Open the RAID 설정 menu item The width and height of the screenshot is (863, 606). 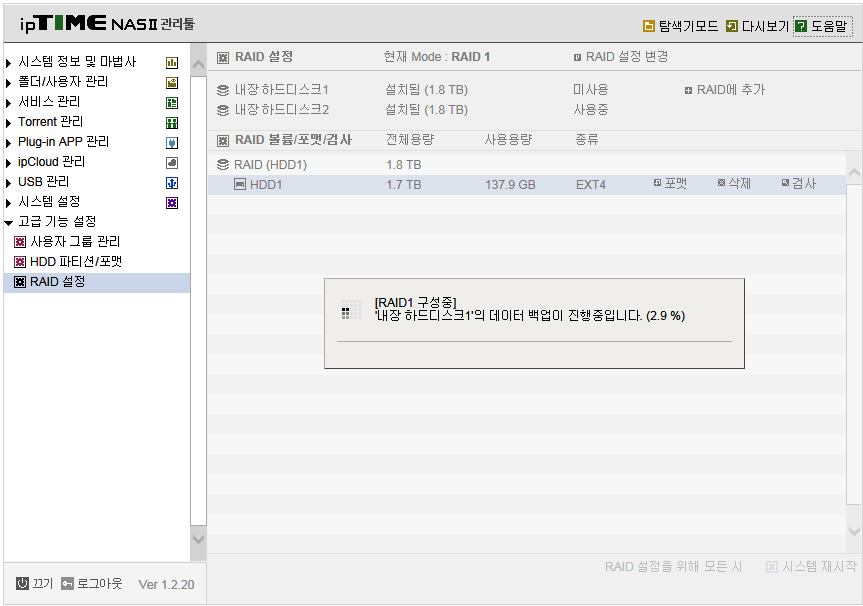pyautogui.click(x=97, y=282)
